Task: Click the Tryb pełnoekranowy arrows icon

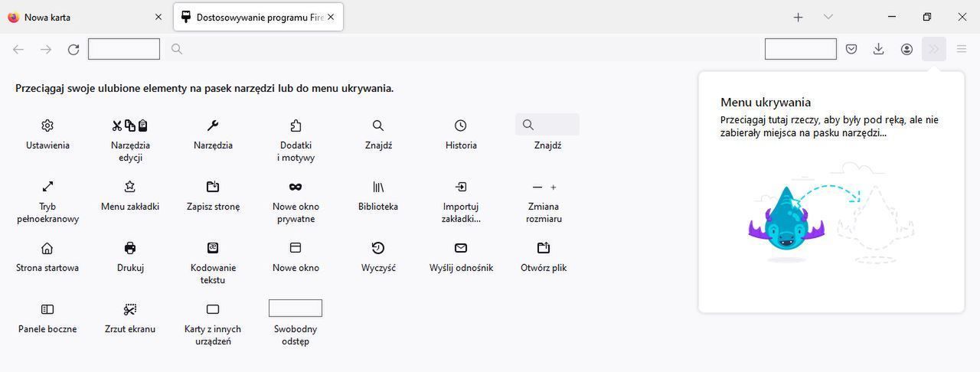Action: (47, 187)
